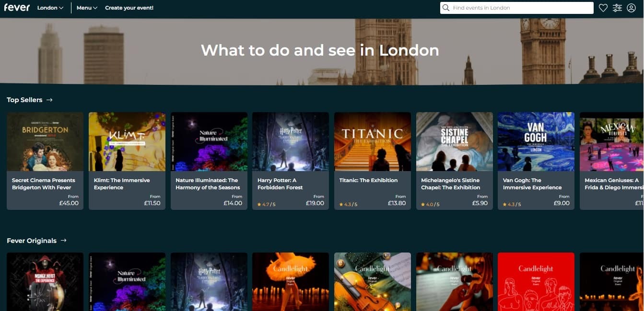Click the £14.00 price on Nature Illuminated
The image size is (644, 311).
233,203
